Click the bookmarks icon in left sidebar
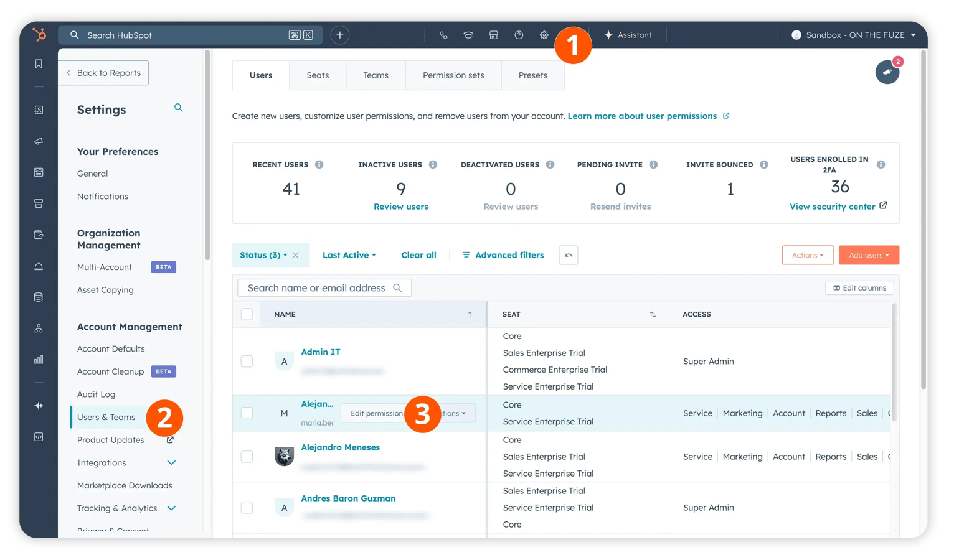The image size is (959, 560). pyautogui.click(x=39, y=64)
